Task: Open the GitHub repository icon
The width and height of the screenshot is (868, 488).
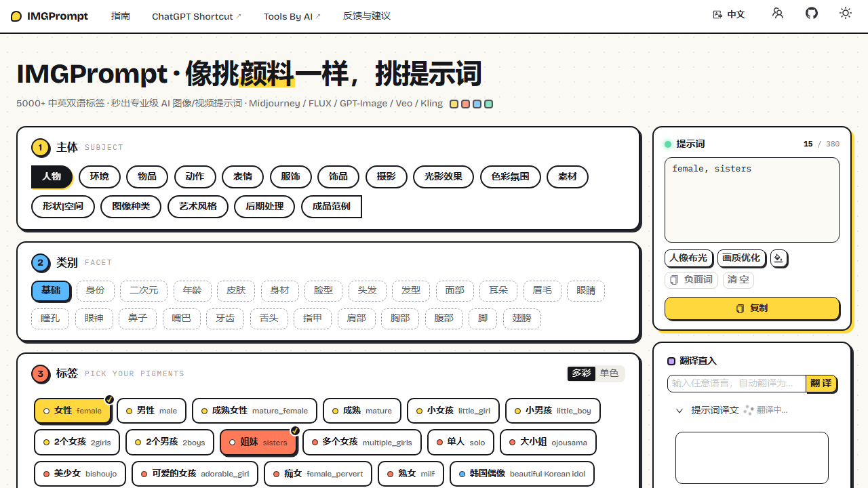Action: coord(812,14)
